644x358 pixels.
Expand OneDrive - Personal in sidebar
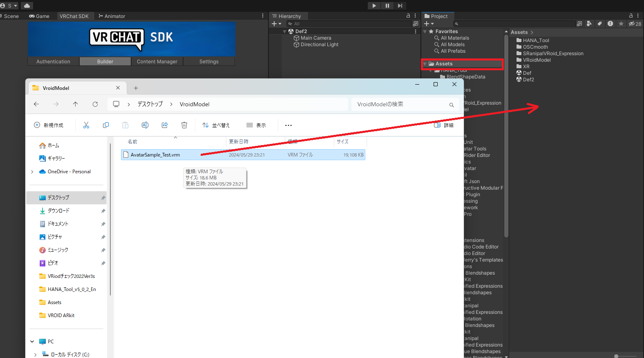(32, 172)
